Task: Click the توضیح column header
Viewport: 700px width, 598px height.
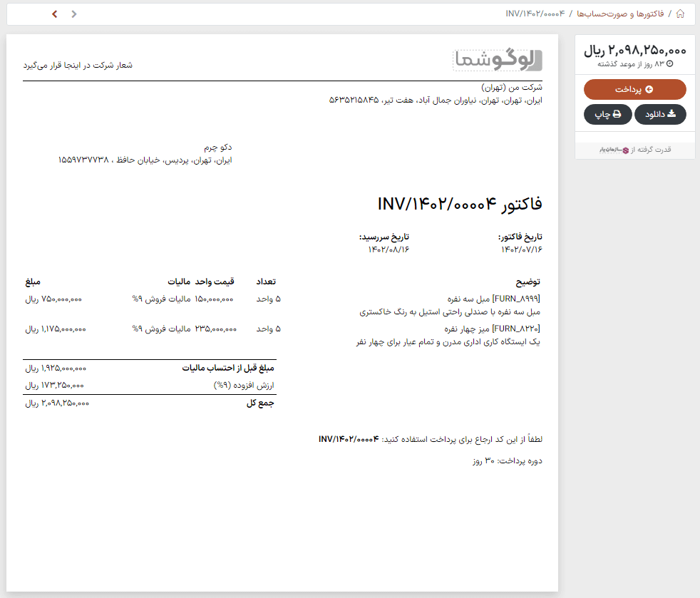Action: tap(528, 282)
